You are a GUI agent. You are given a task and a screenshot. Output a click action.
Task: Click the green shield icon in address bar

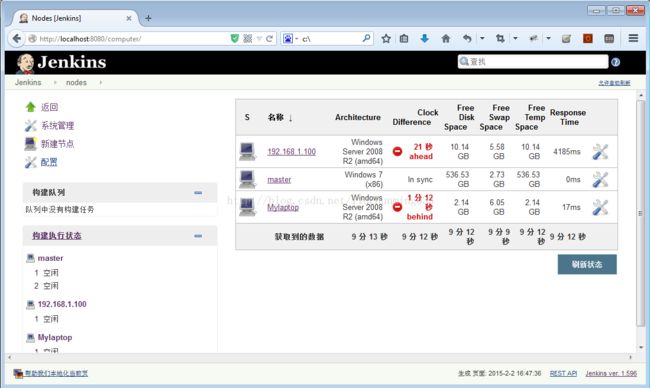[x=235, y=39]
